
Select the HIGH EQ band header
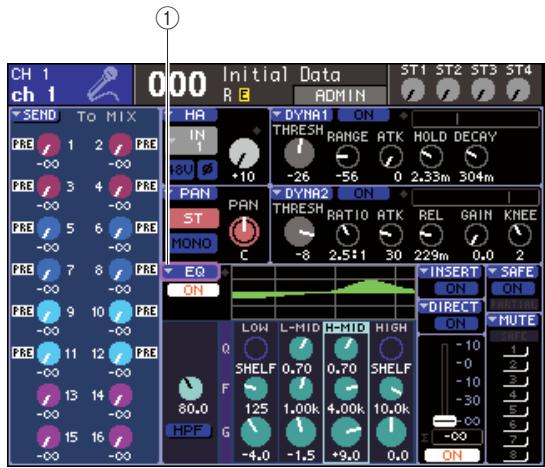click(x=391, y=328)
